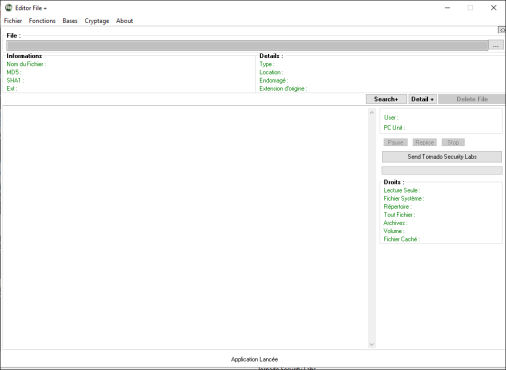Image resolution: width=506 pixels, height=370 pixels.
Task: Minimize the Editor File window
Action: point(448,8)
